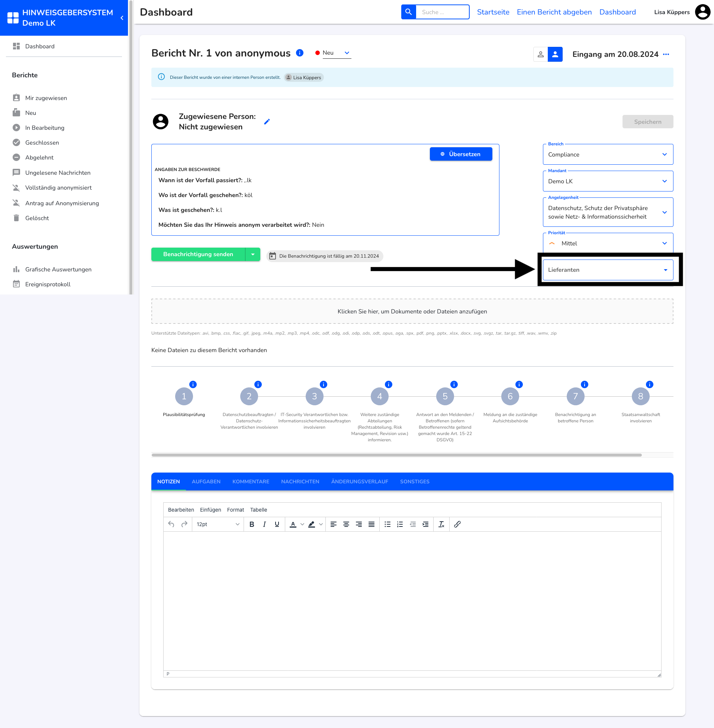Image resolution: width=714 pixels, height=728 pixels.
Task: Click info icon beside report title
Action: (300, 53)
